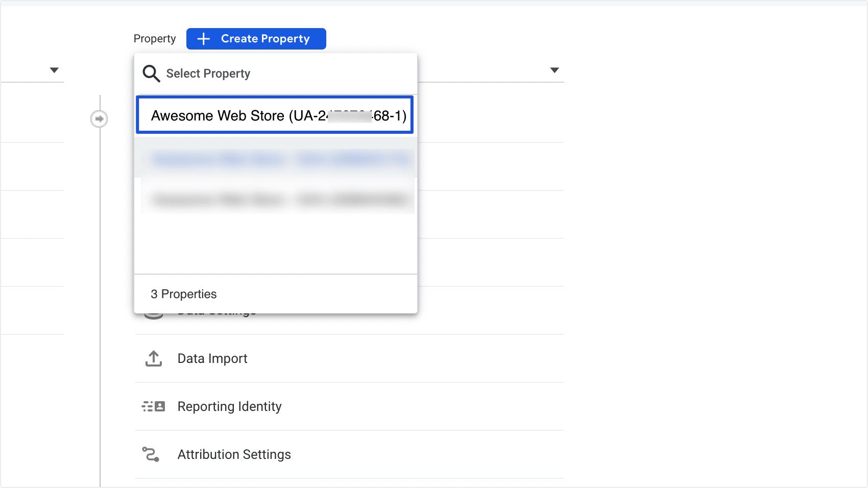Select Awesome Web Store property ending 68-1

[275, 115]
